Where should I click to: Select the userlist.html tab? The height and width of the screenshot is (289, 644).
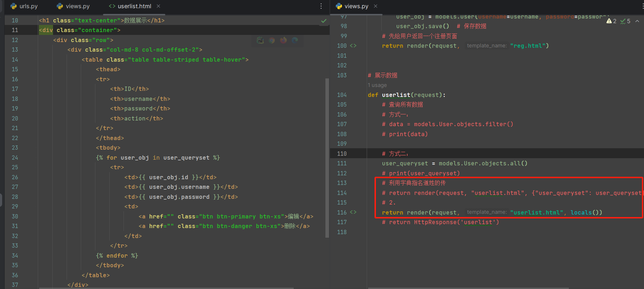(x=134, y=6)
